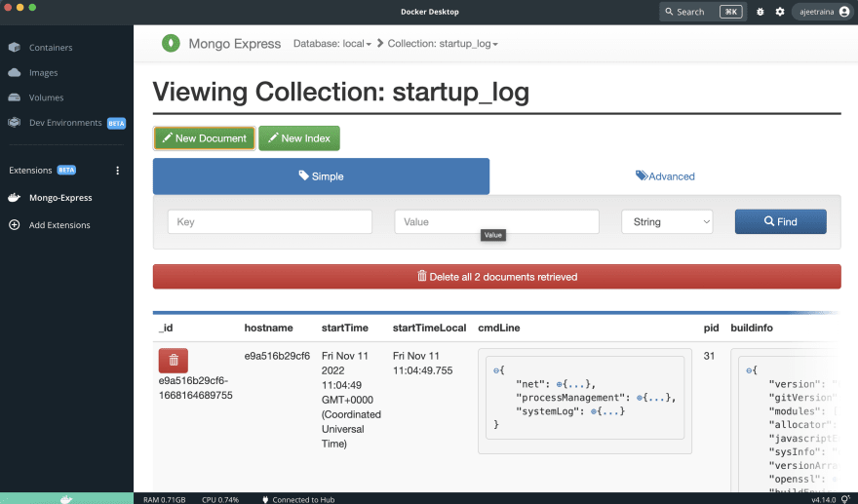Sort by the pid column header
This screenshot has height=504, width=858.
[712, 328]
